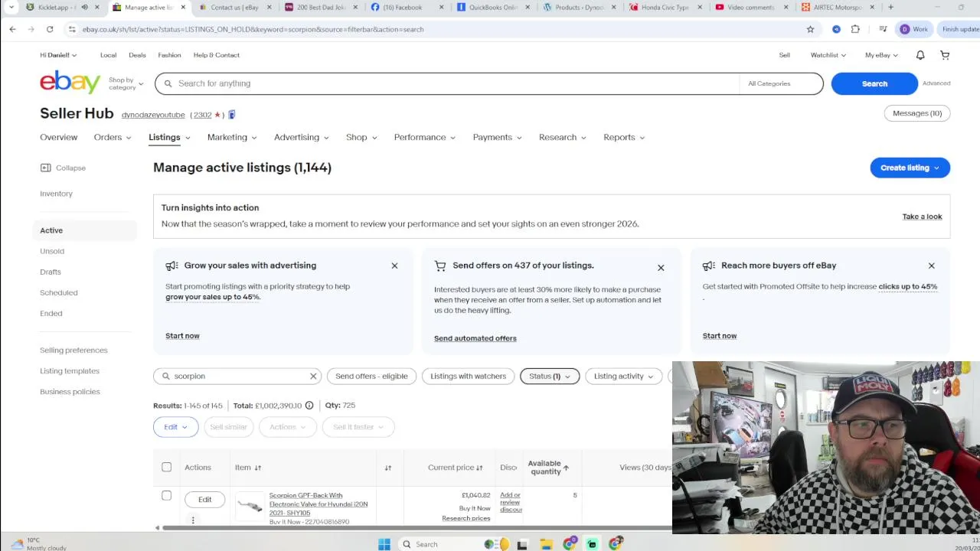The image size is (980, 551).
Task: Select Unsold in the sidebar
Action: coord(52,251)
